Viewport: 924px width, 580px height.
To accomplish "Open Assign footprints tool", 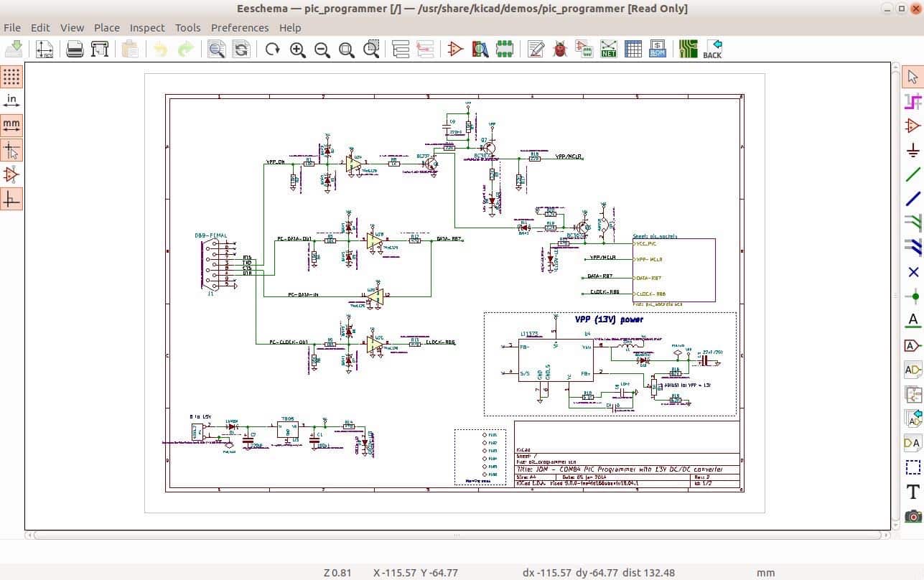I will pyautogui.click(x=584, y=49).
